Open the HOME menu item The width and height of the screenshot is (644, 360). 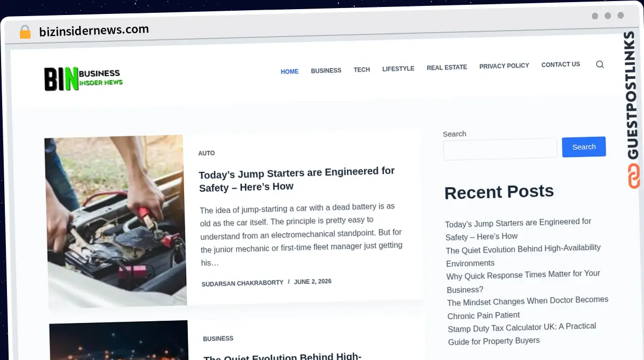tap(290, 71)
